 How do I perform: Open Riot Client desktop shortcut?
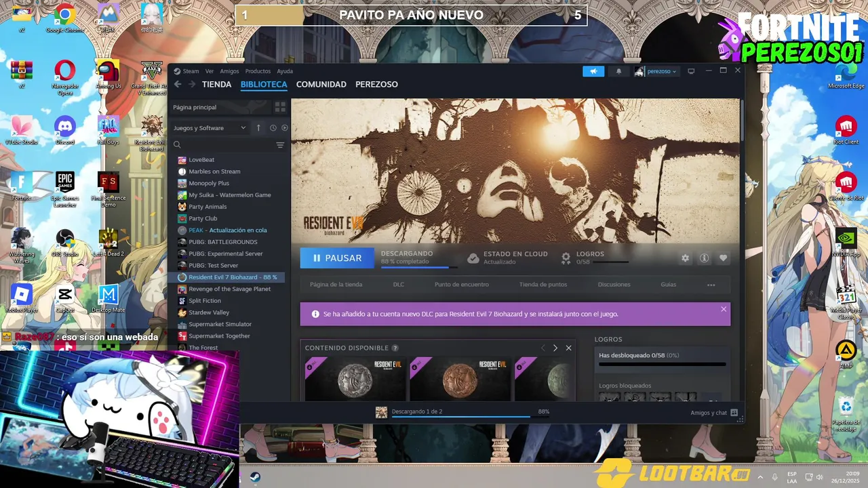tap(845, 130)
